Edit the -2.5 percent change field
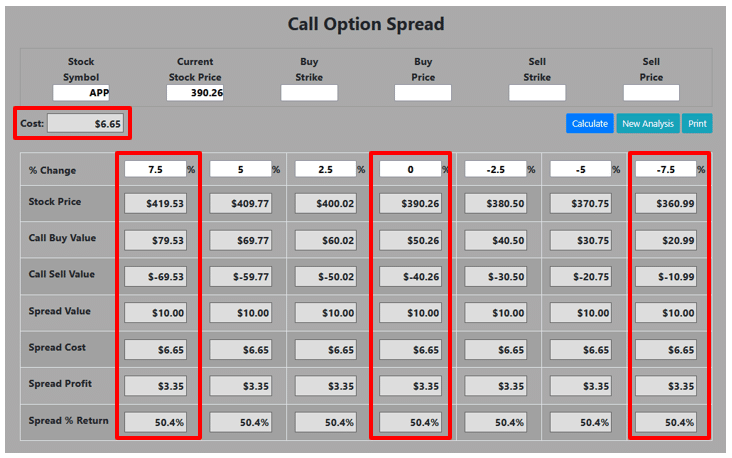This screenshot has width=732, height=458. [x=495, y=170]
